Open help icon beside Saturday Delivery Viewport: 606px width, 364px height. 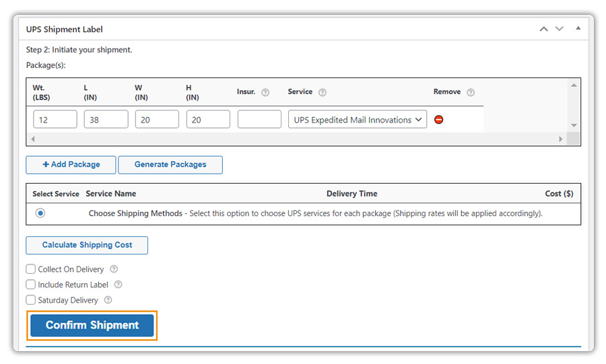(108, 300)
